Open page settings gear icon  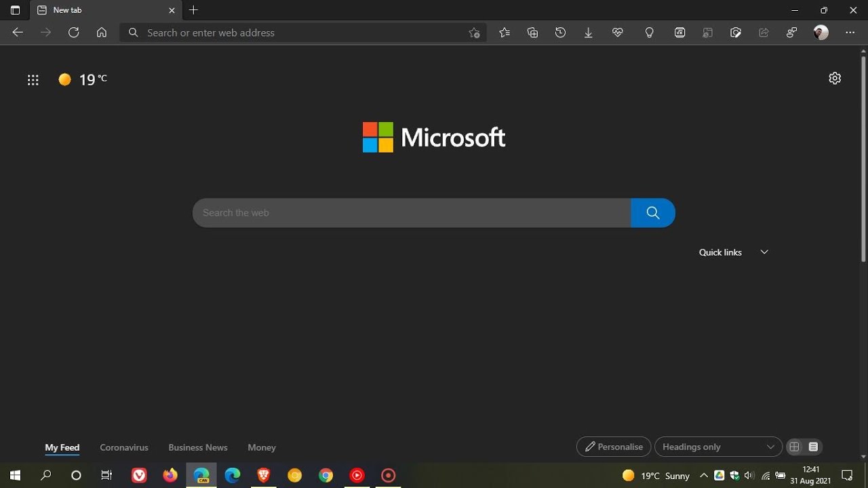(x=835, y=78)
